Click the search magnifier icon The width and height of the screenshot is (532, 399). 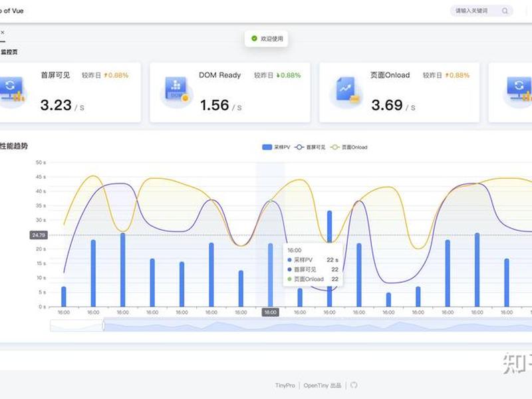pyautogui.click(x=505, y=11)
